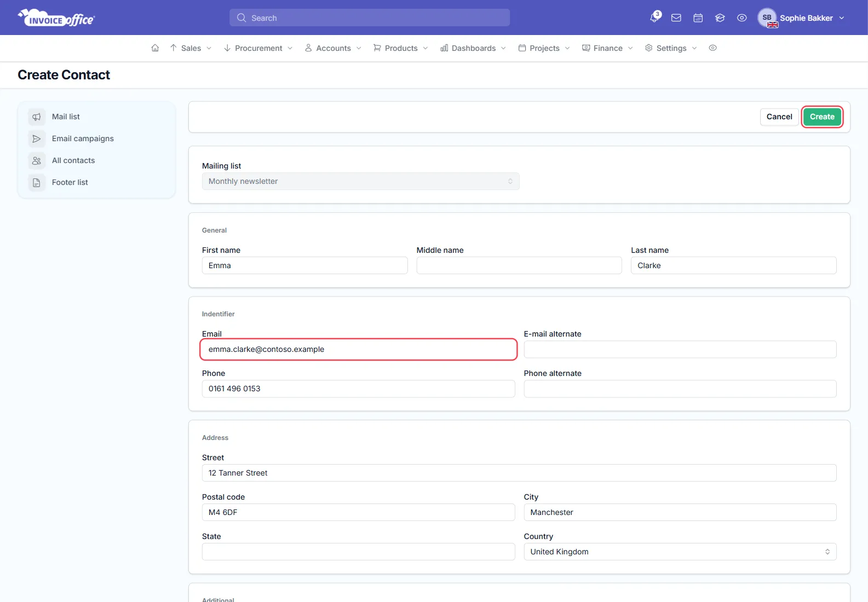Viewport: 868px width, 602px height.
Task: Click the eye icon after Settings menu
Action: (x=712, y=48)
